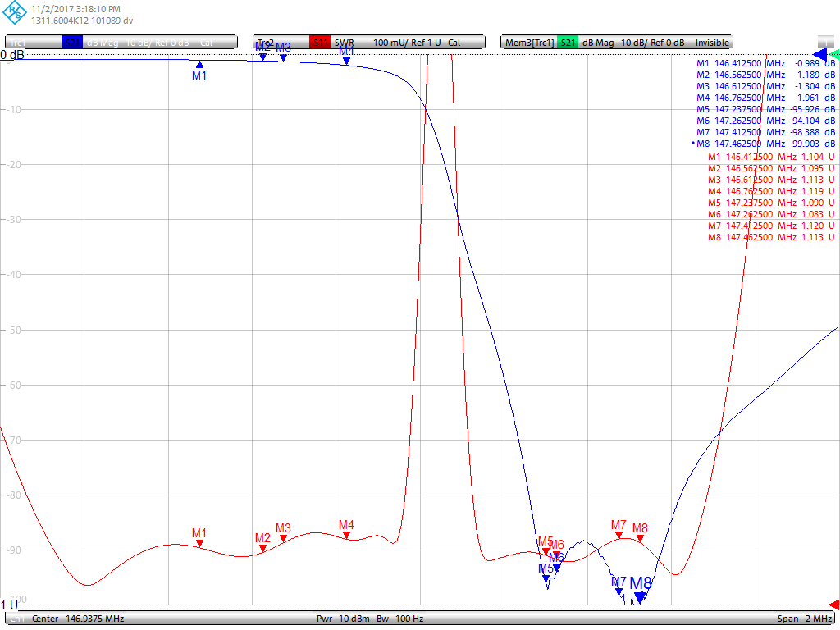Viewport: 840px width, 630px height.
Task: Click the blue S21 swatch in Trc1 label
Action: [x=72, y=43]
